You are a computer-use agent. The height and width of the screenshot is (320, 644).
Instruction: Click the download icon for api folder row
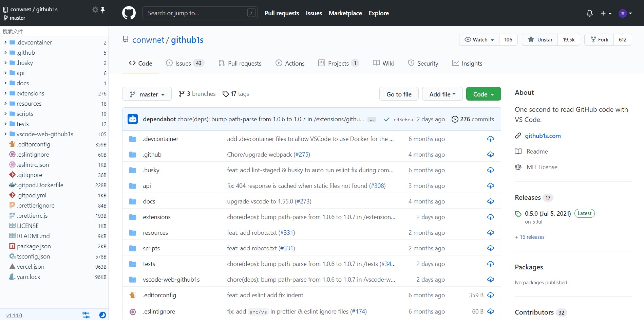pos(491,186)
